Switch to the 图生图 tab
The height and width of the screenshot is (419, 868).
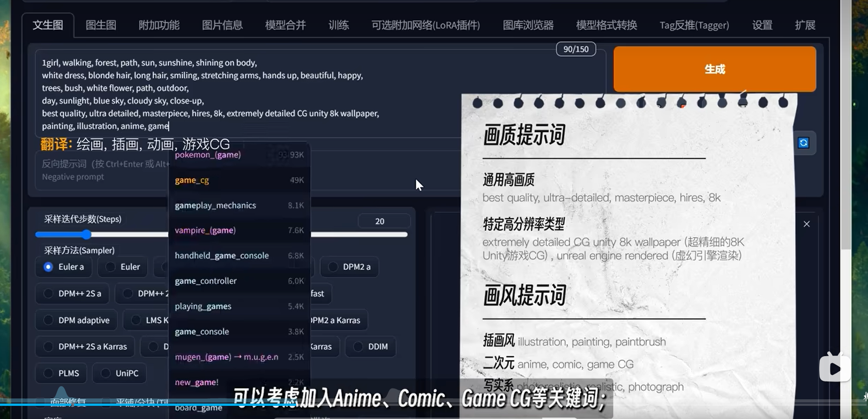coord(101,25)
